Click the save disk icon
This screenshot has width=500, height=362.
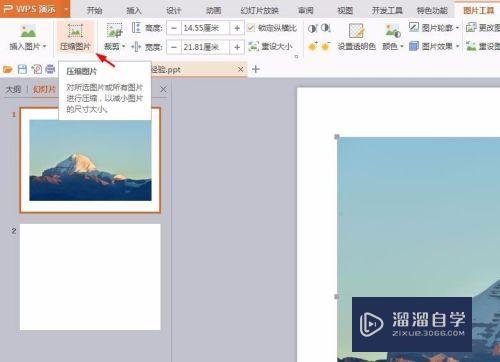pos(22,69)
